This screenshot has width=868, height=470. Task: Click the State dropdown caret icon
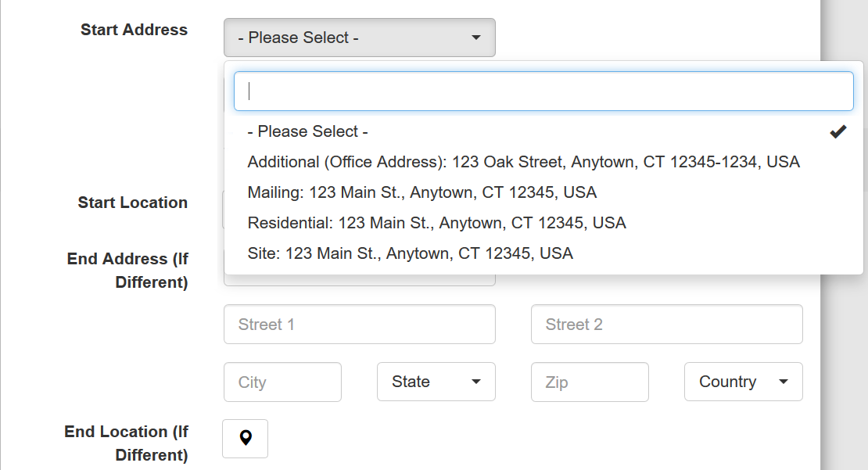tap(475, 382)
